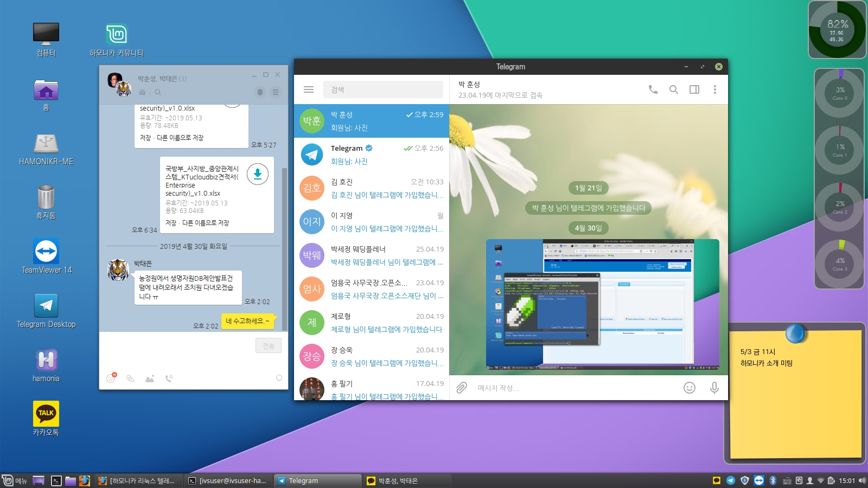
Task: Switch to the 박훈성, 박태은 taskbar window
Action: 392,481
